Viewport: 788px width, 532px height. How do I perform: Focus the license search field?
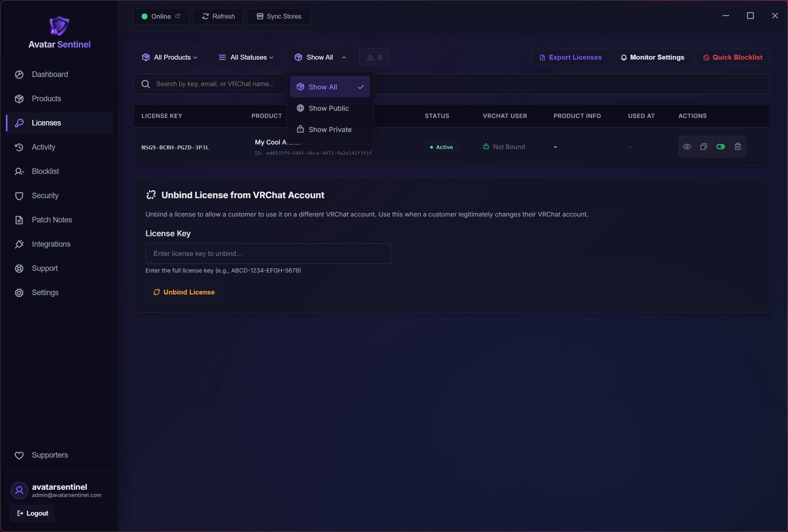pyautogui.click(x=451, y=84)
